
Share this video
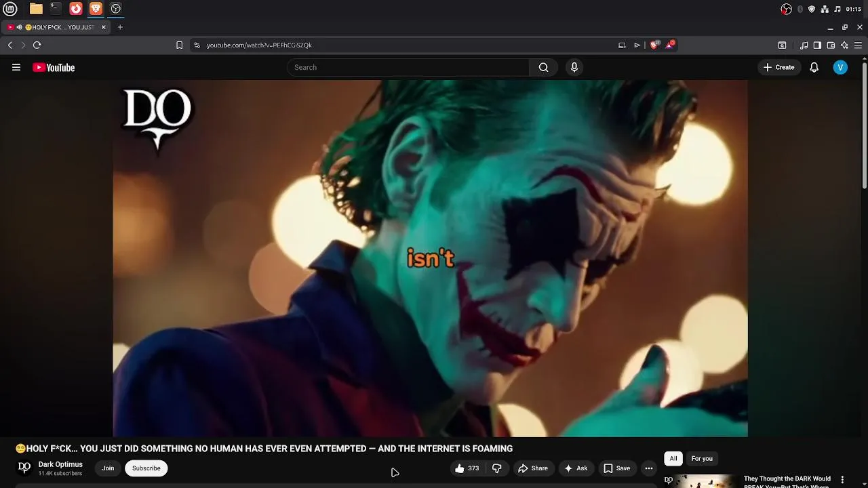[x=532, y=468]
